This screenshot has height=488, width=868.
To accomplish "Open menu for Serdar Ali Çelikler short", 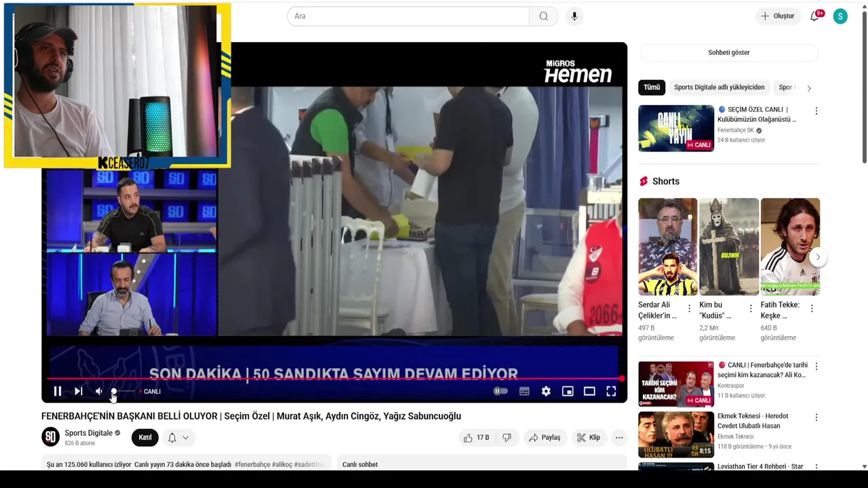I will coord(690,308).
